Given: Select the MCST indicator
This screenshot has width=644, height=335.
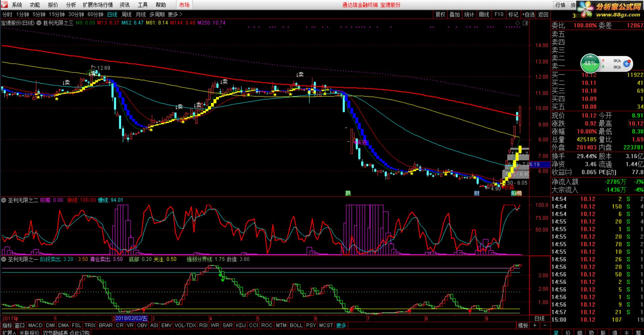Looking at the screenshot, I should pos(326,325).
